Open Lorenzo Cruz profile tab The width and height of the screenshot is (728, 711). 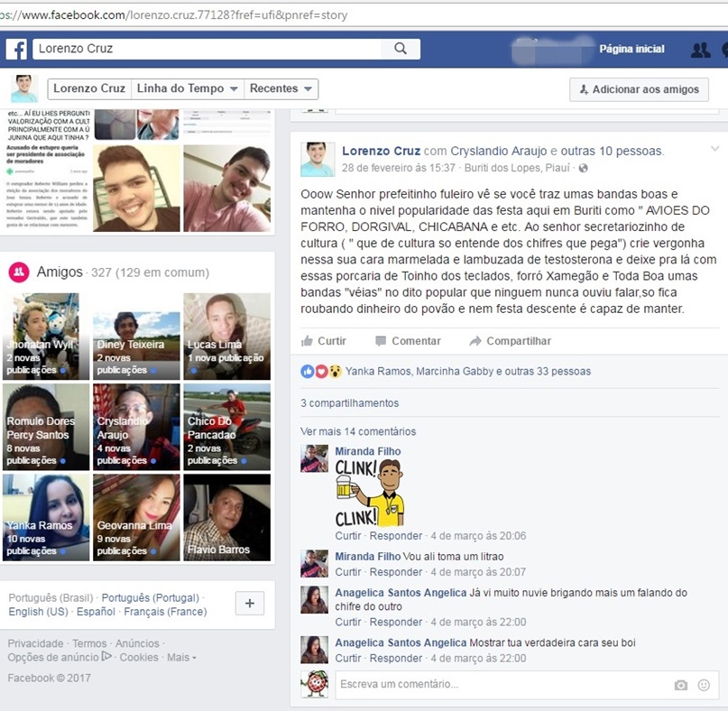(88, 88)
